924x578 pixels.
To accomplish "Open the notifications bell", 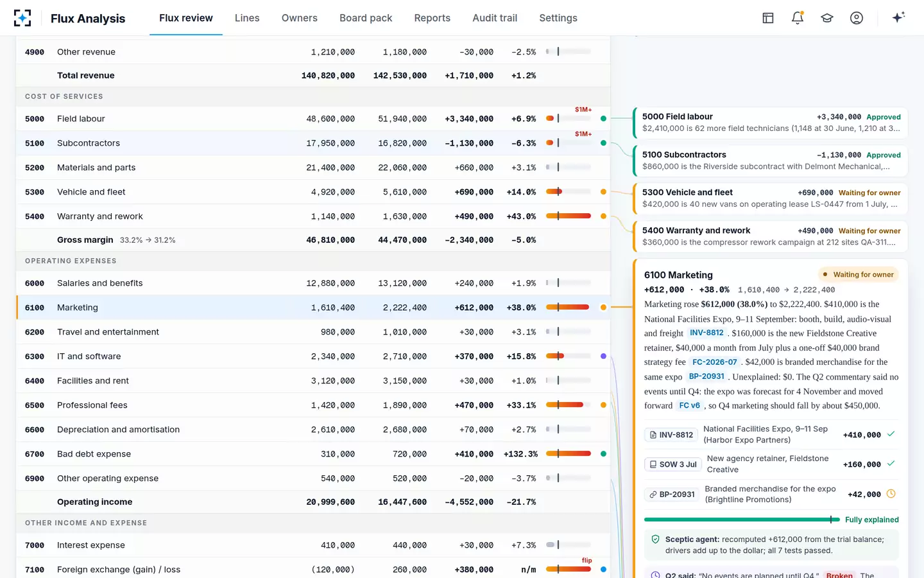I will (x=798, y=18).
